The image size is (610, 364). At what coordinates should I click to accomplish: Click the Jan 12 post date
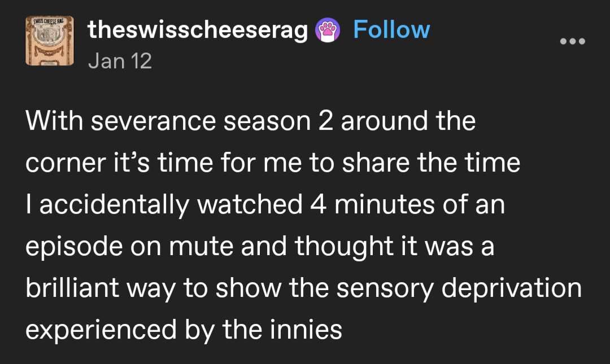[120, 60]
